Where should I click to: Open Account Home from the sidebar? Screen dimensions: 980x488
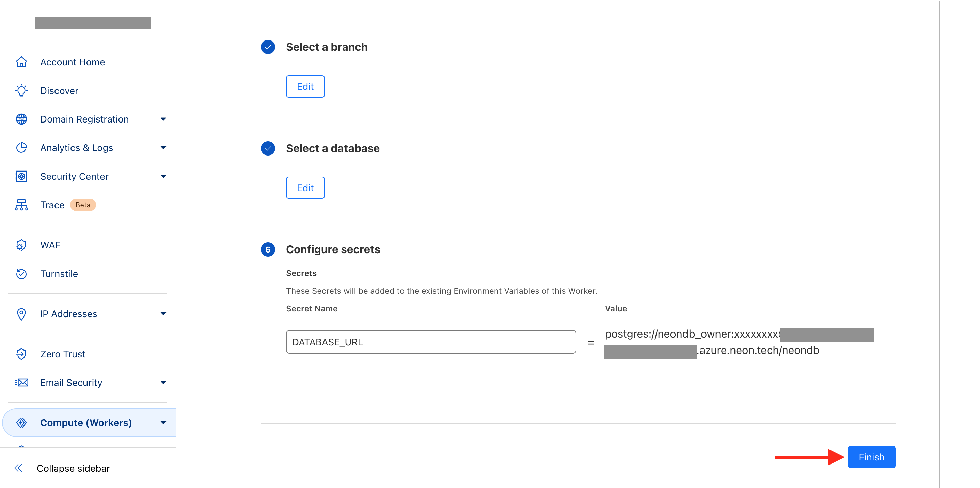pyautogui.click(x=73, y=62)
